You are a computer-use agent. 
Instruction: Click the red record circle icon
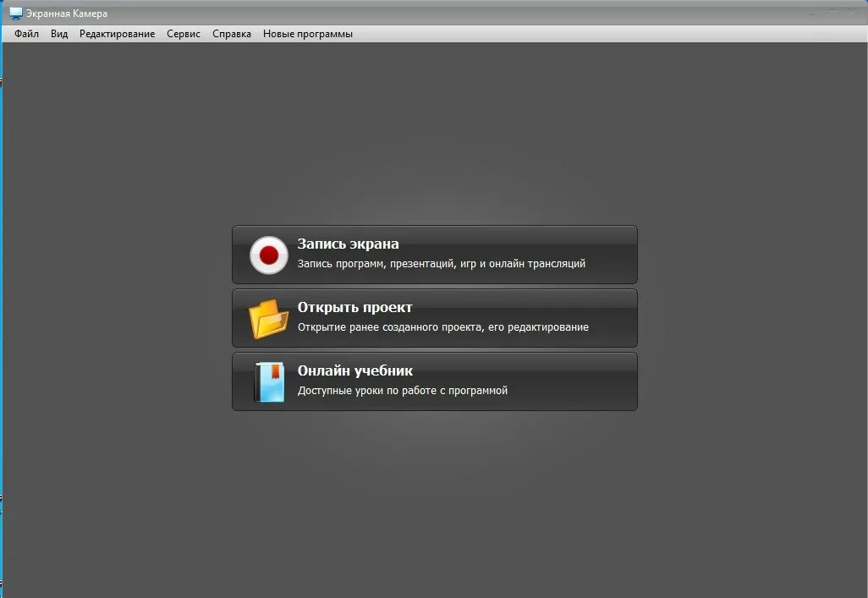coord(268,255)
